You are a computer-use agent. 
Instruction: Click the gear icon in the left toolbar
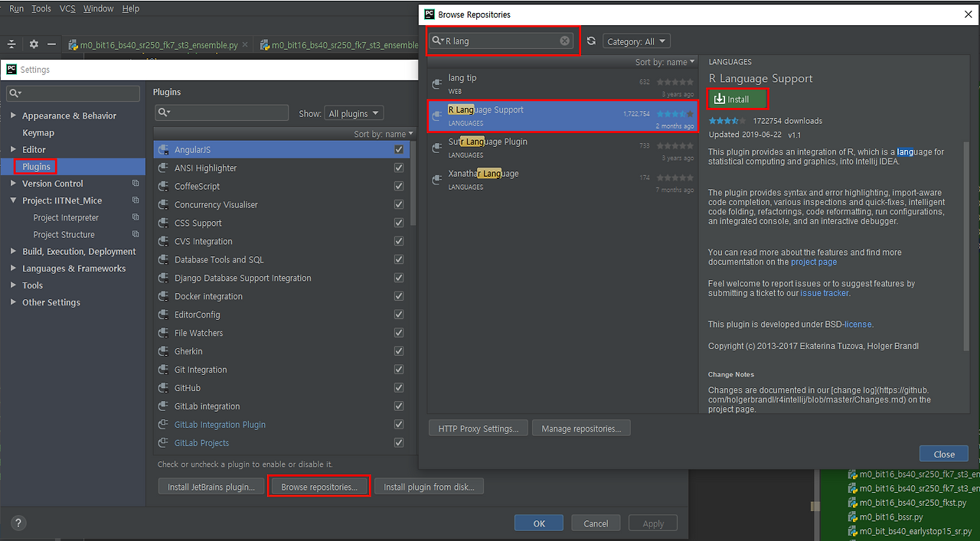[x=33, y=44]
